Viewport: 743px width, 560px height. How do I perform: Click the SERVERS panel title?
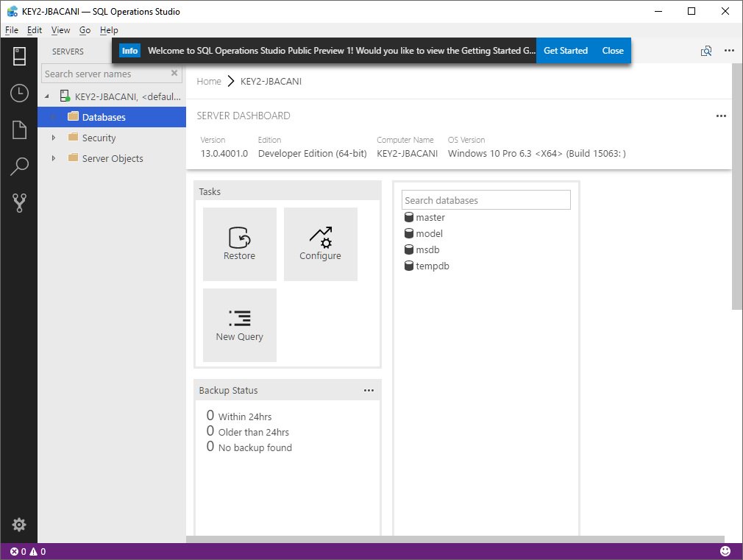[68, 52]
